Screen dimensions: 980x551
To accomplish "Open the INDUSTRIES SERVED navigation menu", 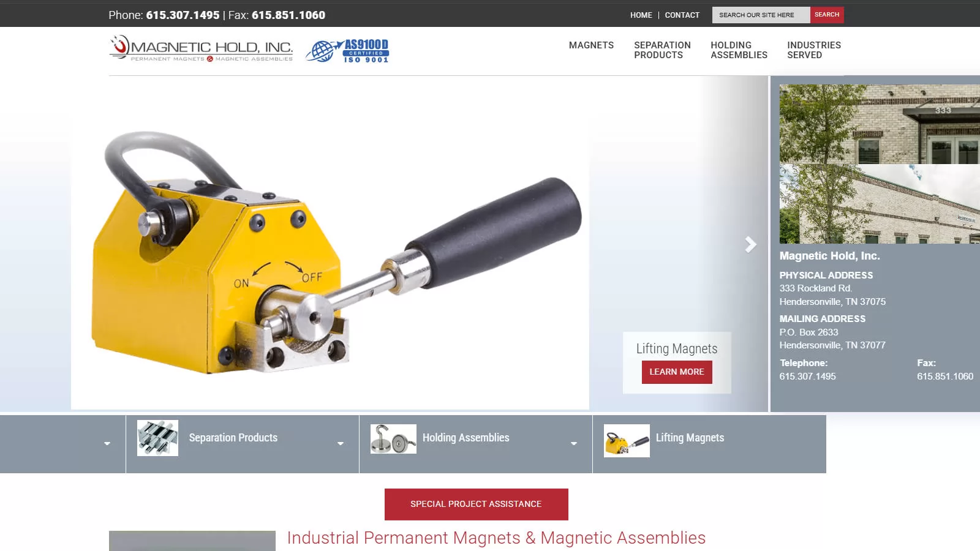I will click(x=814, y=50).
